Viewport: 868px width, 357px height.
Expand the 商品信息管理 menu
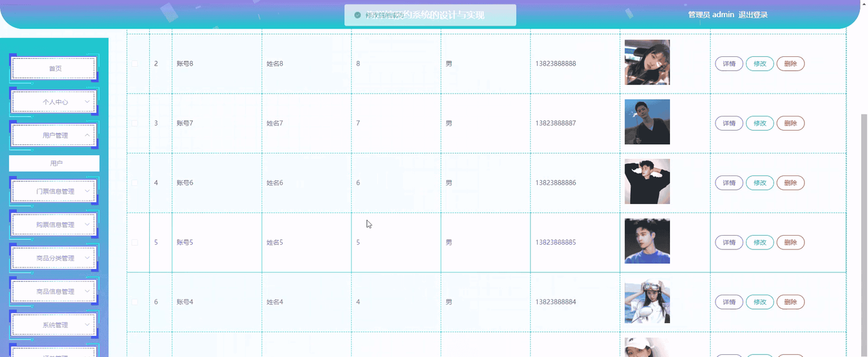pos(54,291)
